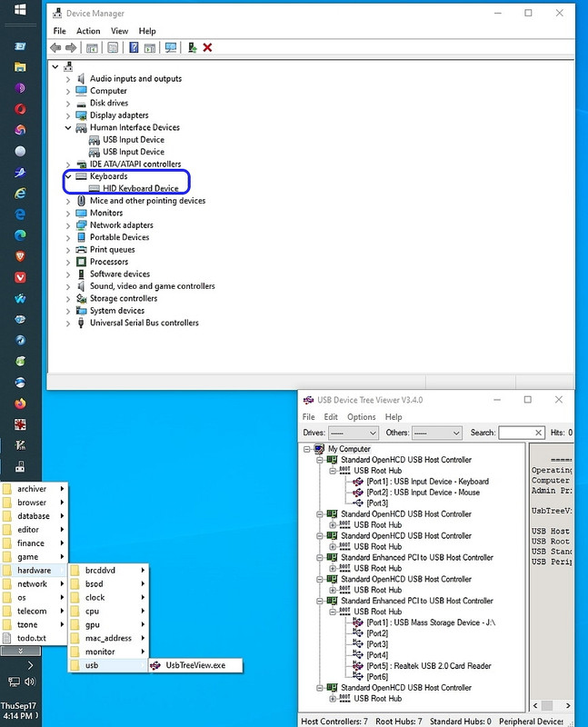Open the Action menu in Device Manager
The width and height of the screenshot is (588, 727).
coord(88,31)
